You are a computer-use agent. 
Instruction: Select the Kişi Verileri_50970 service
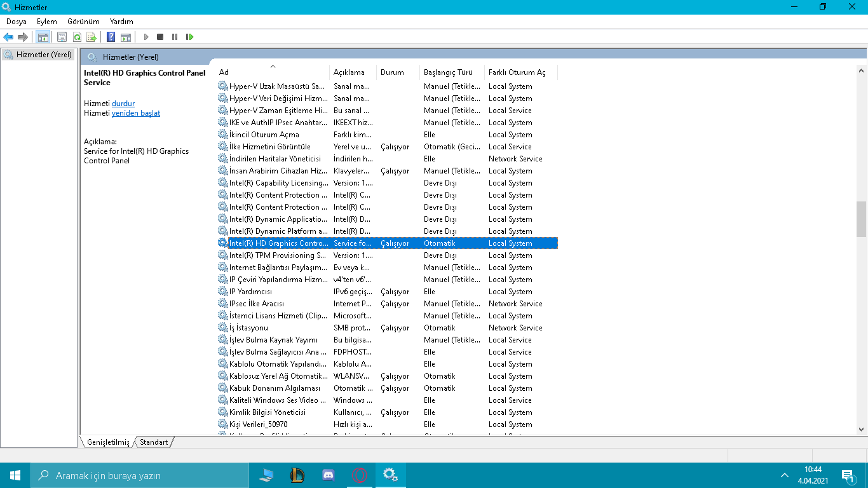[387, 424]
